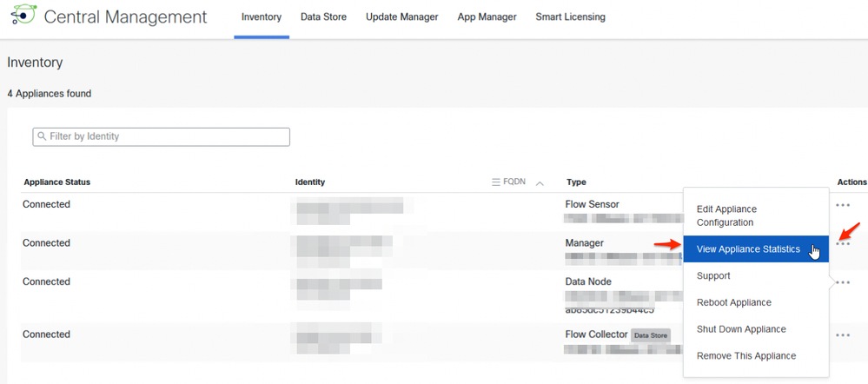Go to the App Manager tab

(487, 17)
